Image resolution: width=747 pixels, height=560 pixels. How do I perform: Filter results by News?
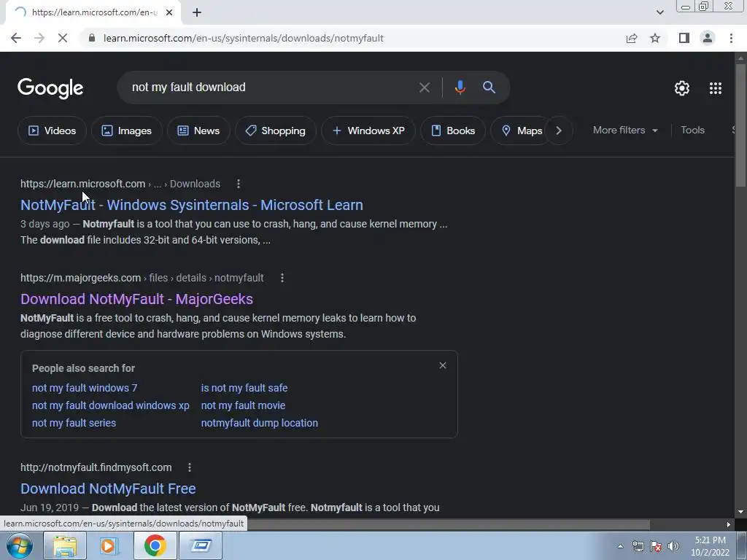click(198, 131)
